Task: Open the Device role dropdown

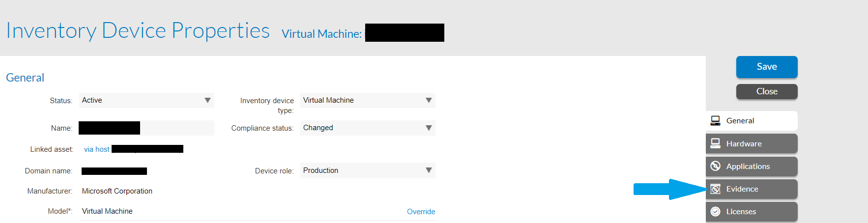Action: (368, 170)
